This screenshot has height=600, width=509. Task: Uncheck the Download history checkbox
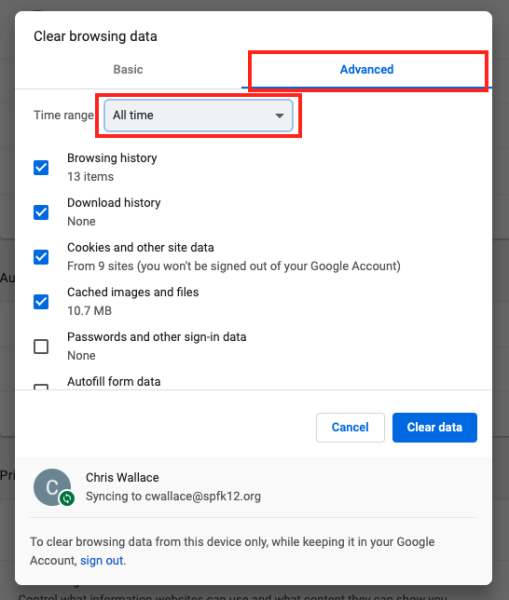point(41,212)
